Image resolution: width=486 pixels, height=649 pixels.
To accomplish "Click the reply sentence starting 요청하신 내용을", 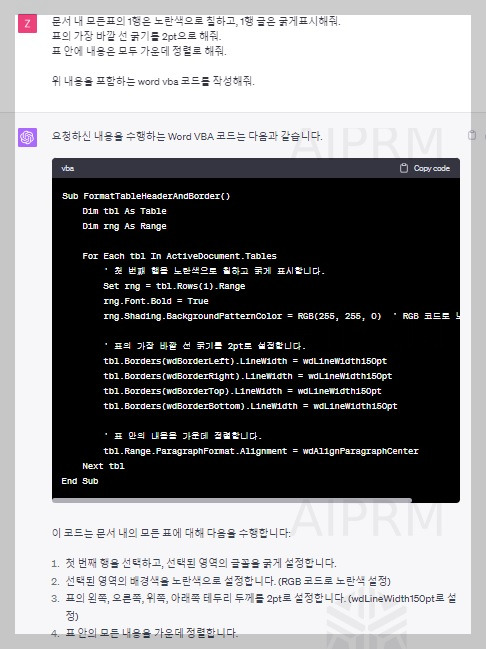I will click(187, 136).
